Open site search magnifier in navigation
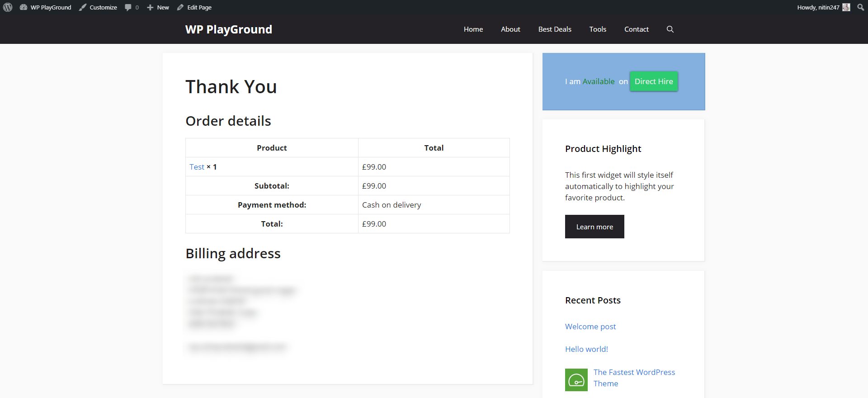Viewport: 868px width, 398px height. (x=670, y=29)
